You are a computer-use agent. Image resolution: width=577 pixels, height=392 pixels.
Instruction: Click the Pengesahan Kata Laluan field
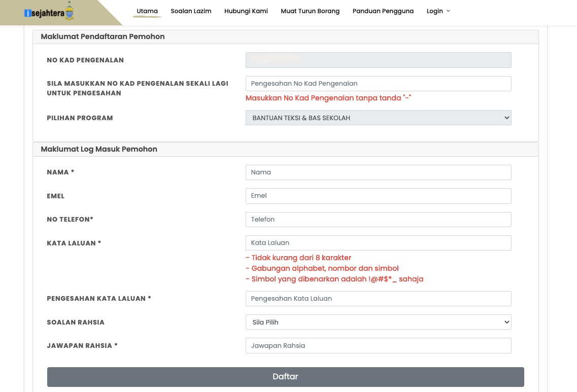tap(378, 299)
